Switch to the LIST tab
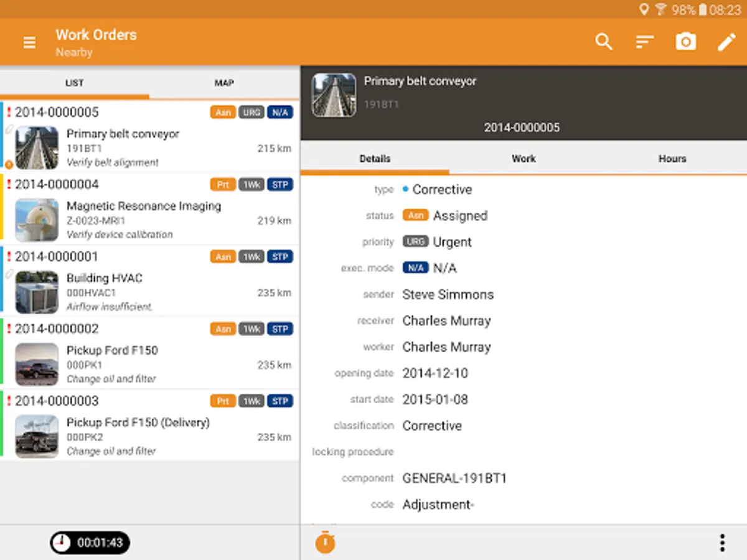747x560 pixels. [75, 83]
